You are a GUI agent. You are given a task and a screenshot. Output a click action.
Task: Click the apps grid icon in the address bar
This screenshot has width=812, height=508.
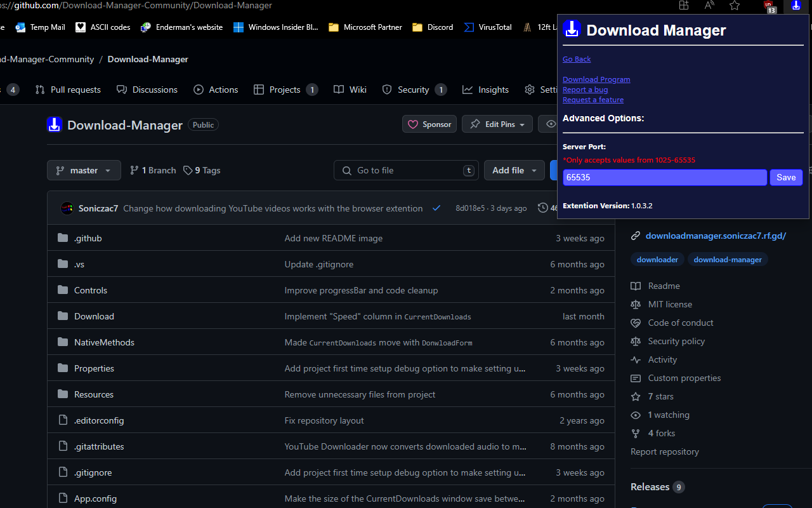coord(684,6)
